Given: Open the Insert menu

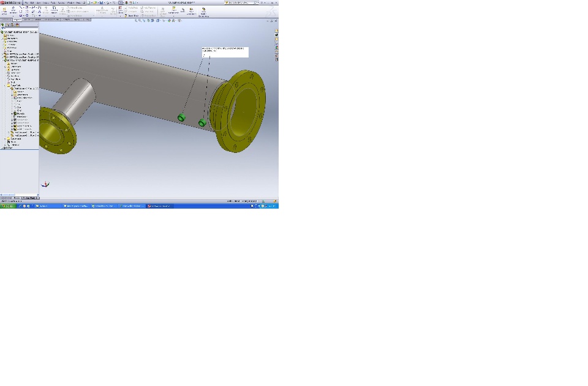Looking at the screenshot, I should 45,2.
